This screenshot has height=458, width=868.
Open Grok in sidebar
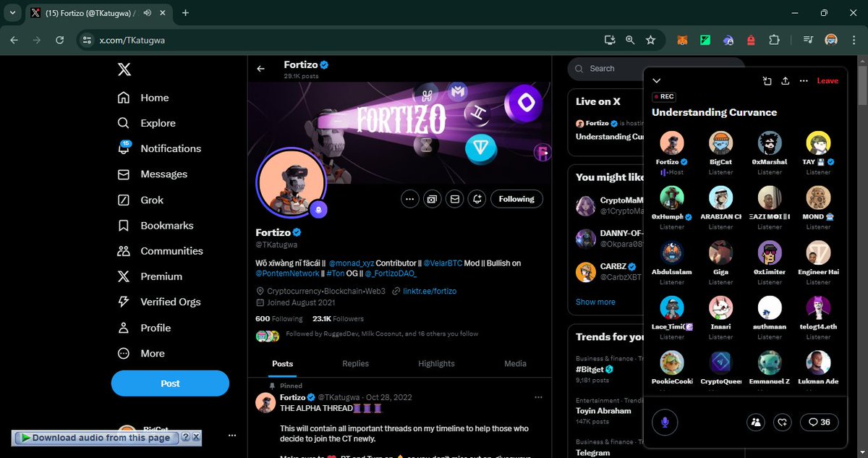pos(141,200)
